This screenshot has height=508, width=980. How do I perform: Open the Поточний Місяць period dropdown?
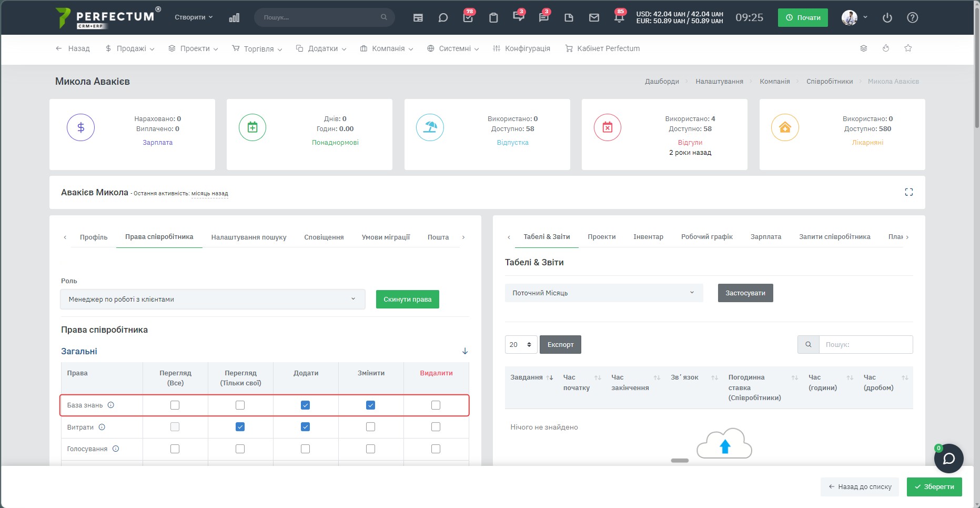click(x=604, y=293)
